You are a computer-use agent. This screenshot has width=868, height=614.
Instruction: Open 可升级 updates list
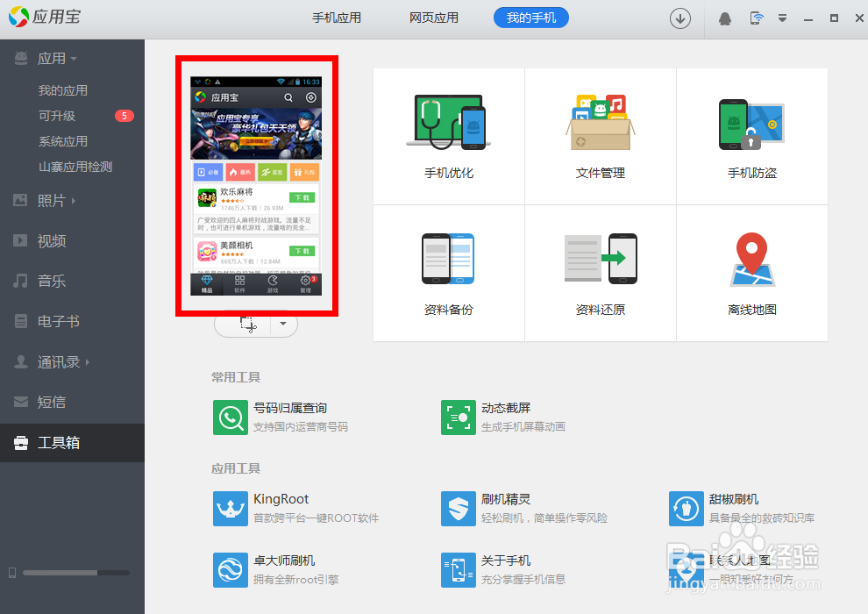point(57,116)
